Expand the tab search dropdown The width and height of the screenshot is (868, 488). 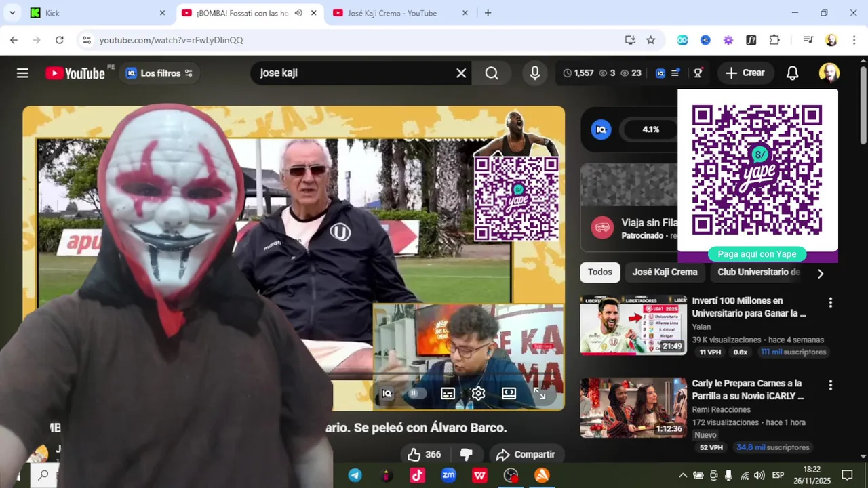[12, 13]
